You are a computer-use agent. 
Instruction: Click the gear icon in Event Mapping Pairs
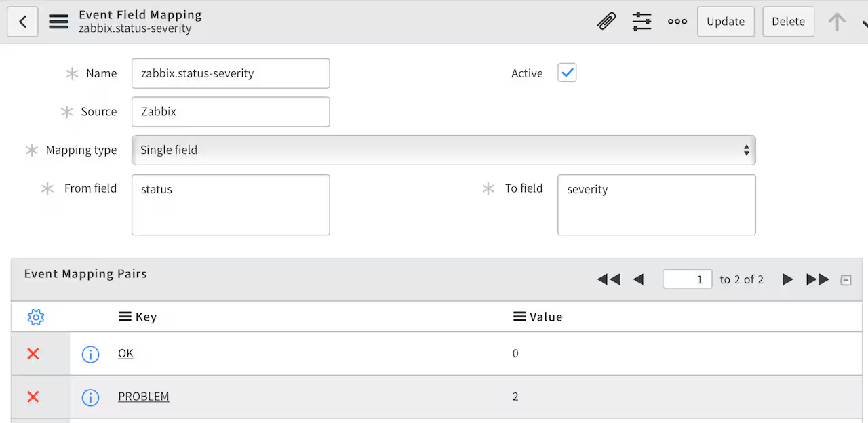tap(36, 317)
